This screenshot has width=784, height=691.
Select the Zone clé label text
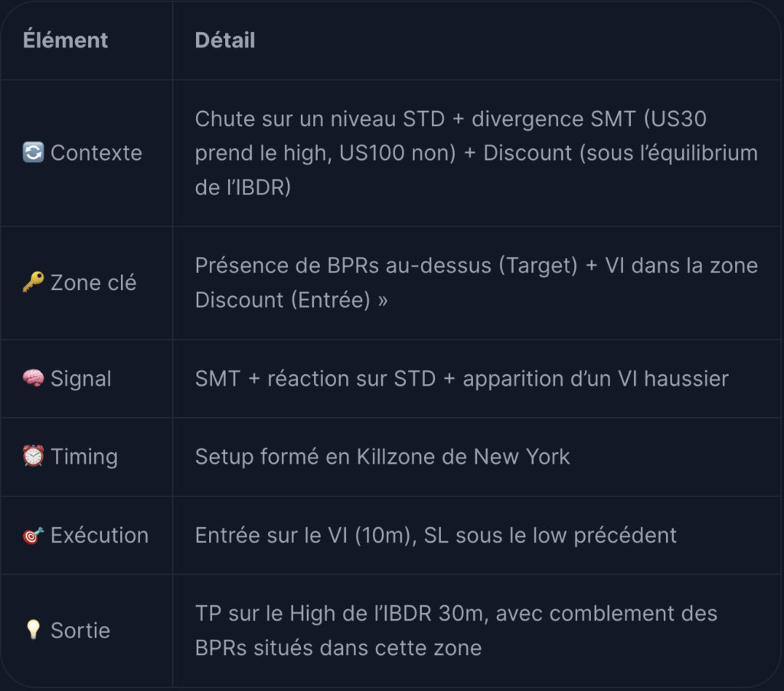point(93,283)
